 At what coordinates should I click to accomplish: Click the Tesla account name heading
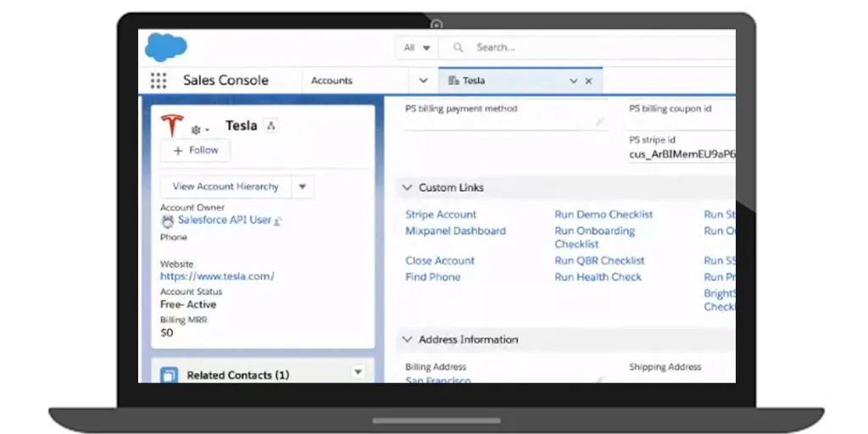point(242,125)
